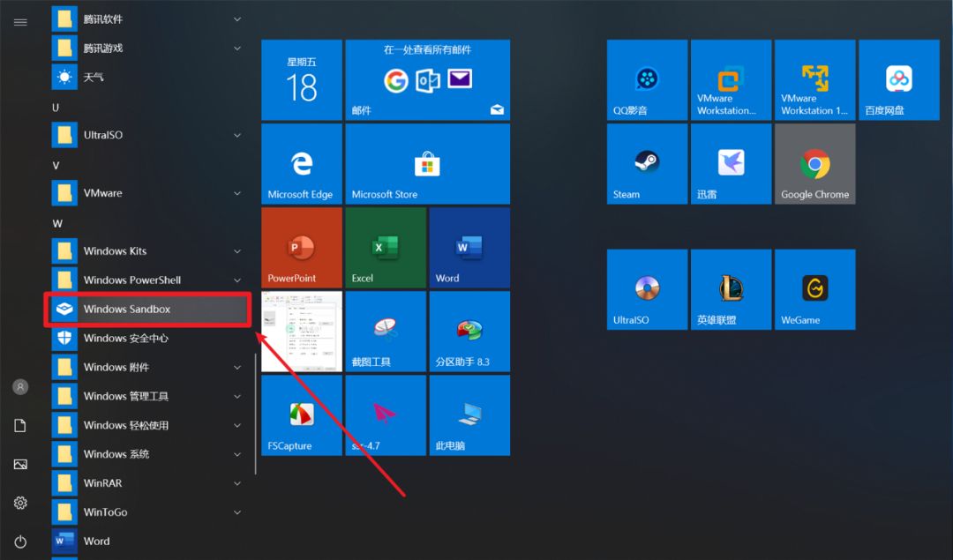The image size is (953, 560).
Task: Open the Mail live tile showing date 18
Action: pos(301,79)
